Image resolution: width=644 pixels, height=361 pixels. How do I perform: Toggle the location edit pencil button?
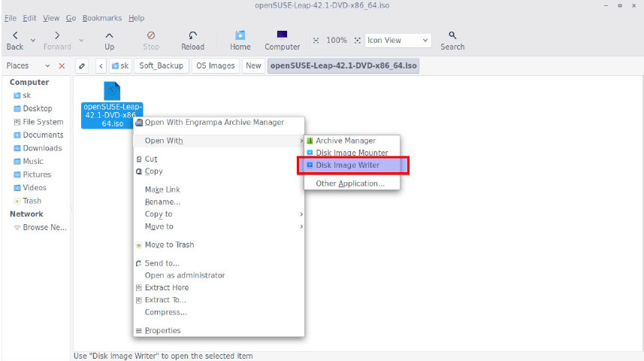click(x=82, y=65)
